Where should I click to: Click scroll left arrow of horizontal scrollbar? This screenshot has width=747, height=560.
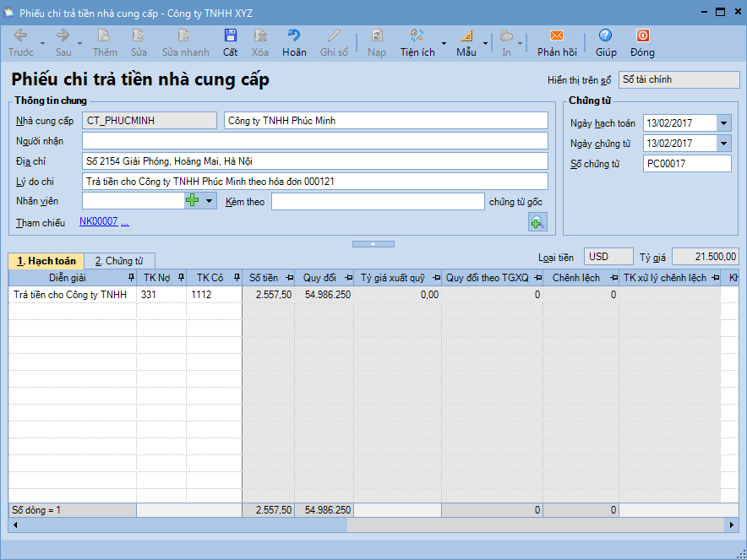(x=15, y=525)
